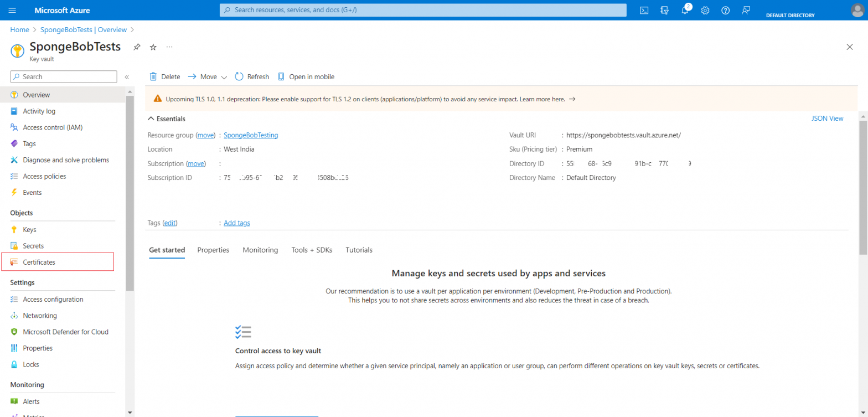Screen dimensions: 868x417
Task: Expand the Move dropdown
Action: (224, 78)
